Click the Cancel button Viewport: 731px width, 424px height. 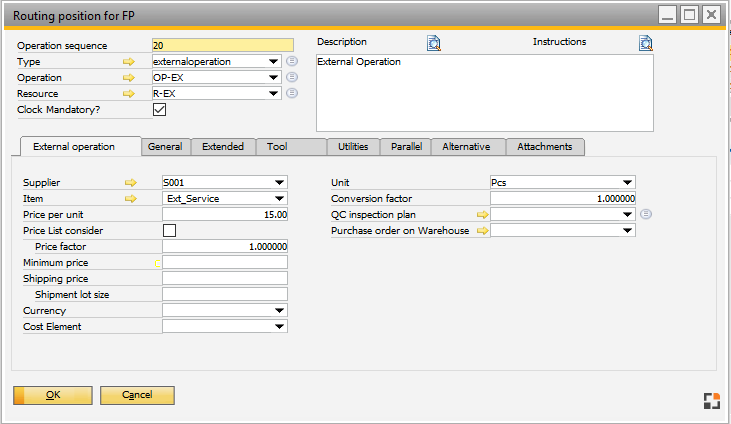pyautogui.click(x=137, y=395)
